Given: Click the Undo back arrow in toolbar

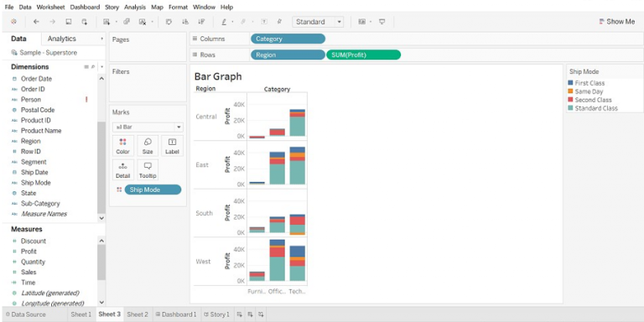Looking at the screenshot, I should 36,22.
